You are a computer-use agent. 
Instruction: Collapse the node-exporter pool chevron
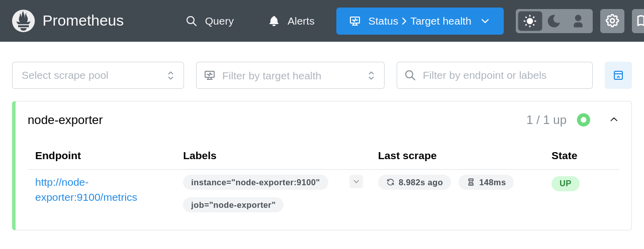pyautogui.click(x=614, y=119)
